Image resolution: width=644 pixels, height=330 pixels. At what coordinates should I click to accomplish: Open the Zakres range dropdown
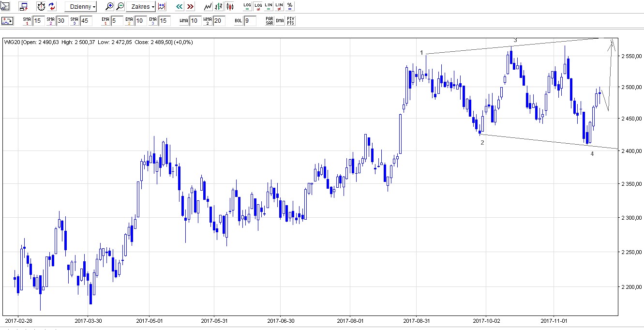(141, 7)
